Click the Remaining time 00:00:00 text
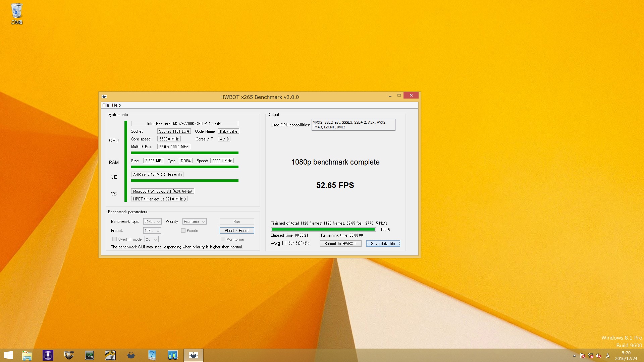Screen dimensions: 644x362 tap(342, 235)
